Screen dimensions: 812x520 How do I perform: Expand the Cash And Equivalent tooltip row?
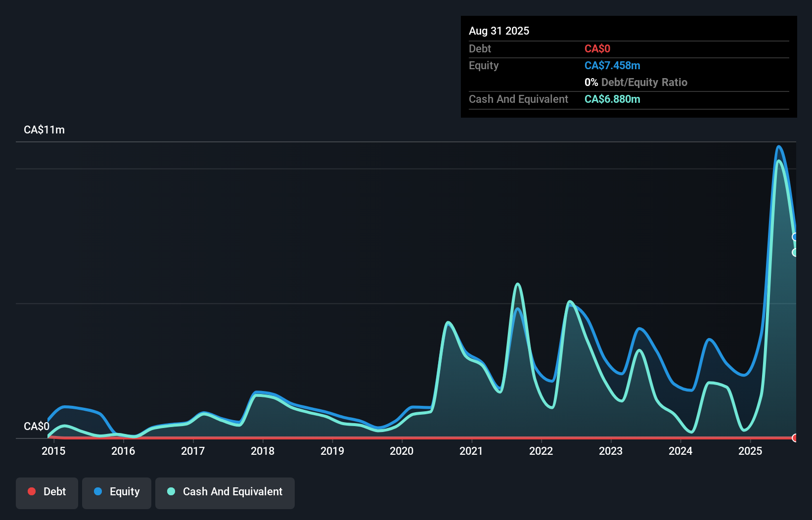pyautogui.click(x=518, y=99)
